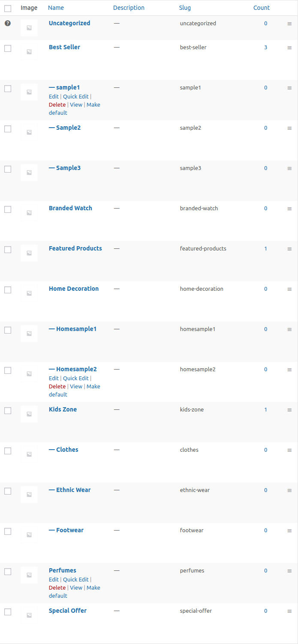Viewport: 298px width, 644px height.
Task: Sort by the Count column header
Action: (x=261, y=8)
